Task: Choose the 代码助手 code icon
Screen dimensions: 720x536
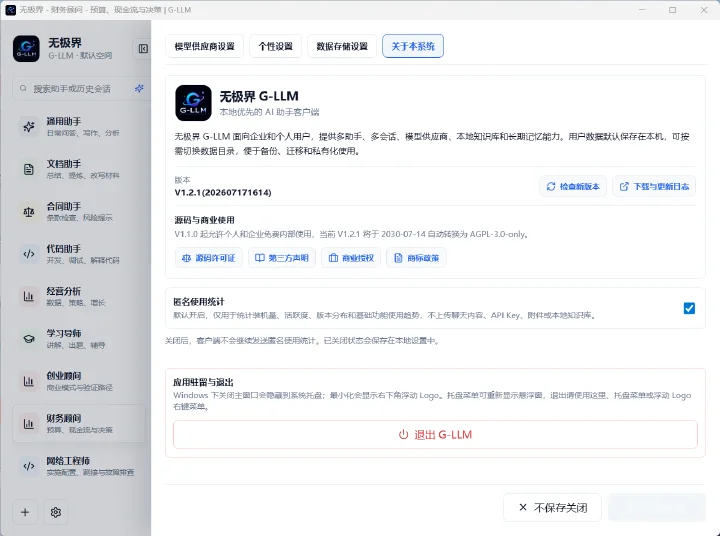Action: tap(29, 254)
